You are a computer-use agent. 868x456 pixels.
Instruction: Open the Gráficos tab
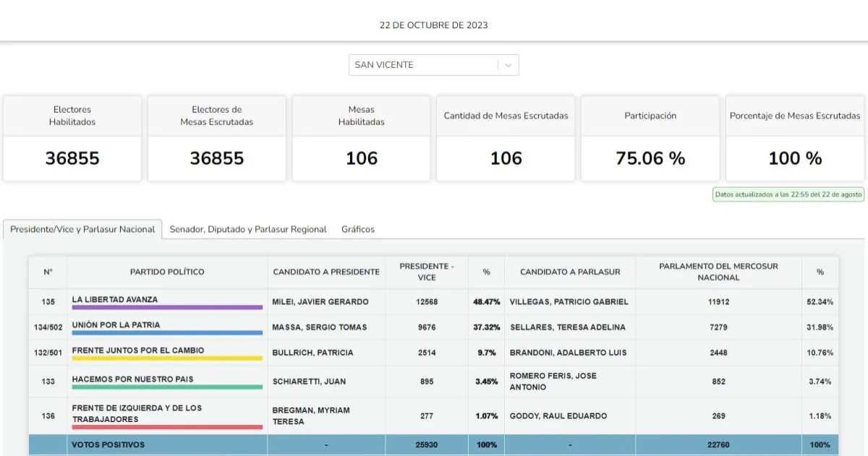pos(358,229)
